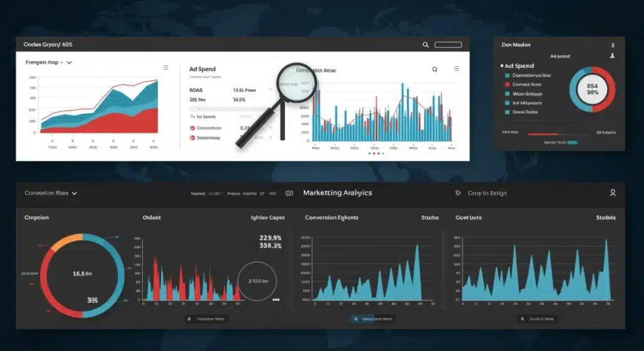
Task: Click the "Fraose Seatun" label in dark toolbar
Action: (242, 194)
